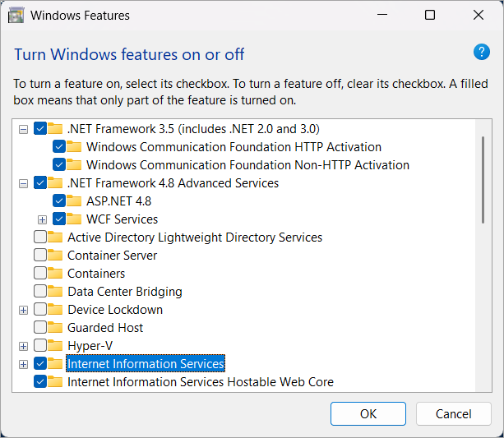Image resolution: width=504 pixels, height=438 pixels.
Task: Click folder icon of Internet Information Services
Action: point(55,363)
